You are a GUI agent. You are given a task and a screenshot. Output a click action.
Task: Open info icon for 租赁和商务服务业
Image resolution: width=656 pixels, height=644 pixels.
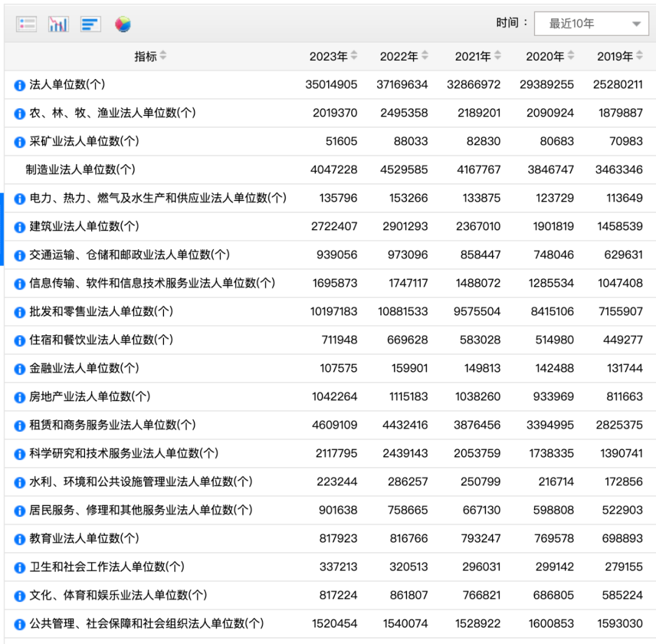(x=19, y=425)
